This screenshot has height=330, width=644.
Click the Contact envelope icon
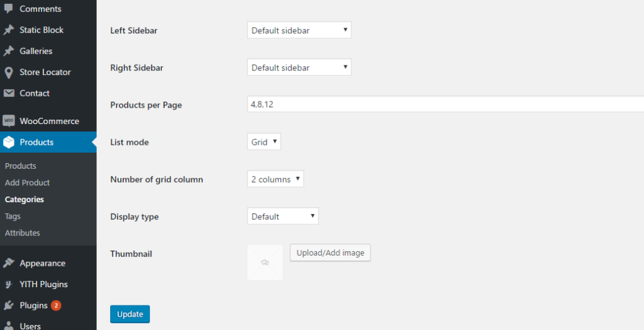click(x=9, y=93)
